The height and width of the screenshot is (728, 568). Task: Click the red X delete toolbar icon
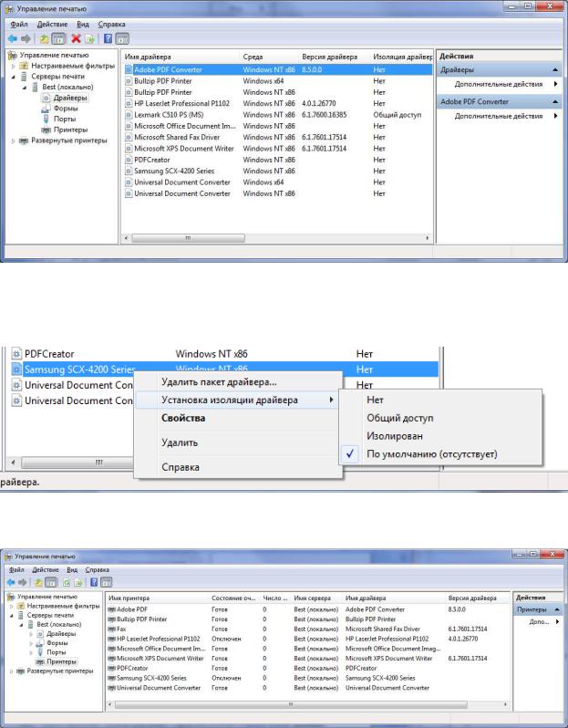(76, 38)
